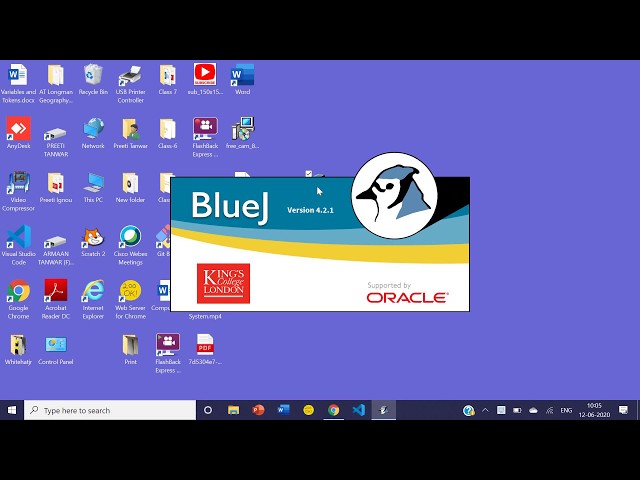This screenshot has width=640, height=480.
Task: Open the Preeti Tanwar user folder
Action: tap(131, 133)
